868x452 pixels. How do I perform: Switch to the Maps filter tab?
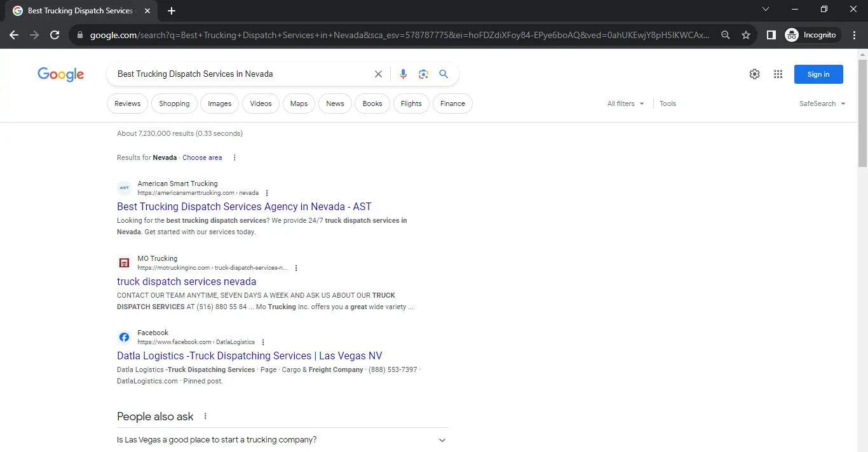[x=299, y=103]
